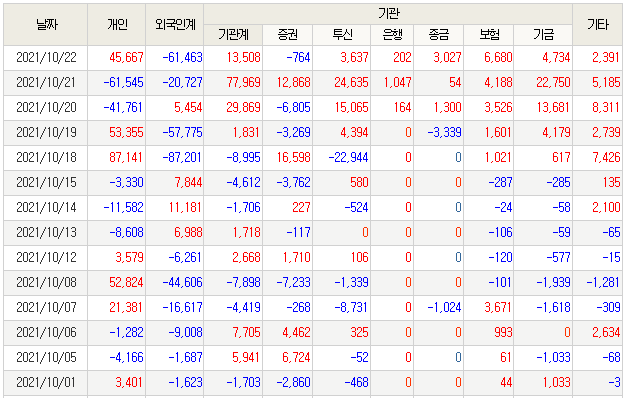Click the 기관계 column header
This screenshot has width=626, height=398.
(234, 35)
